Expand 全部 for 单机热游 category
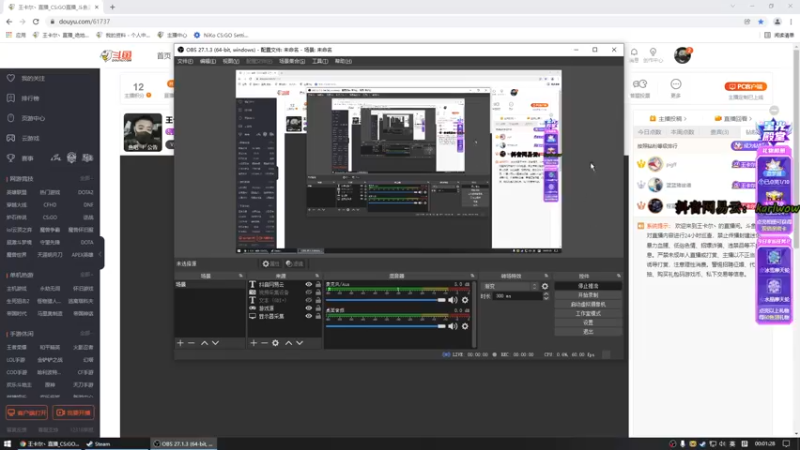 (x=86, y=275)
